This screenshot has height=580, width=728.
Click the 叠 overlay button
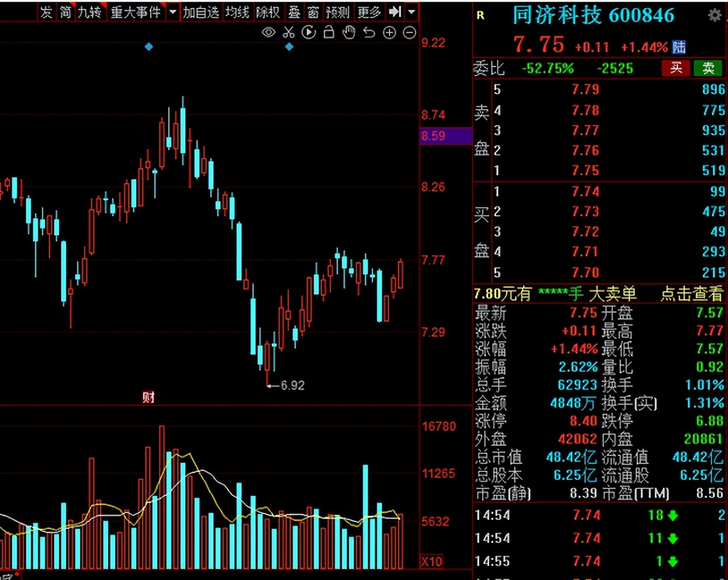pos(294,11)
